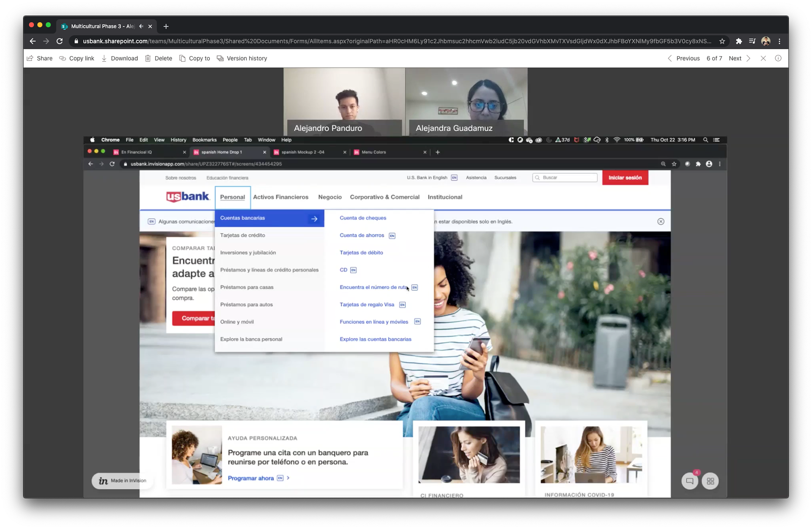Click the Buscar search field
The height and width of the screenshot is (529, 812).
pos(565,178)
